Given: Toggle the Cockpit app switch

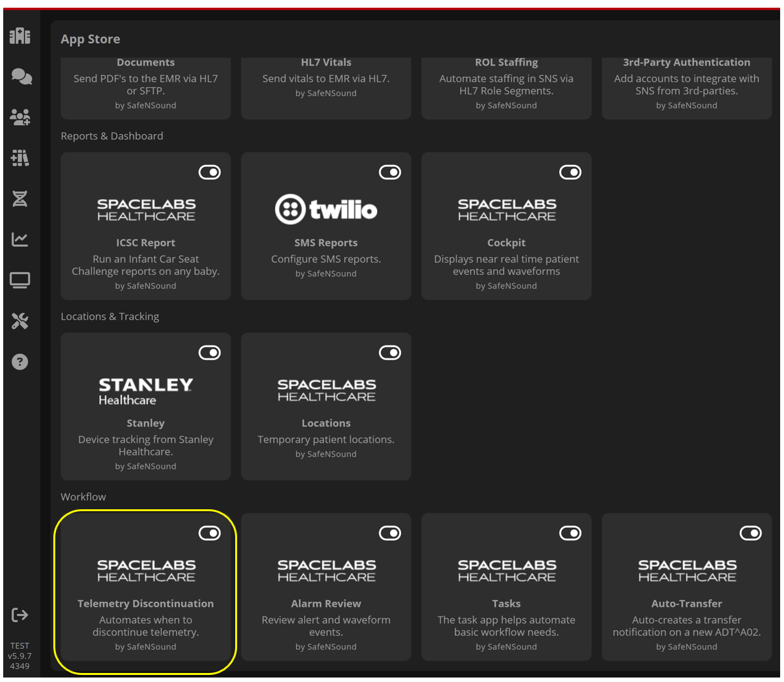Looking at the screenshot, I should tap(571, 172).
